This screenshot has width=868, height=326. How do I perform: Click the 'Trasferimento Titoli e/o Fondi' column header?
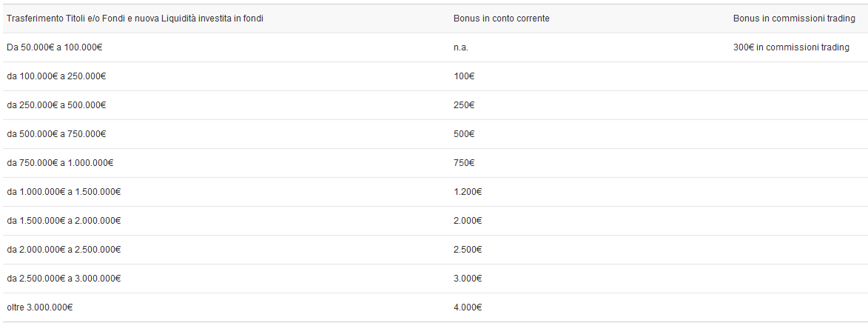click(x=135, y=19)
